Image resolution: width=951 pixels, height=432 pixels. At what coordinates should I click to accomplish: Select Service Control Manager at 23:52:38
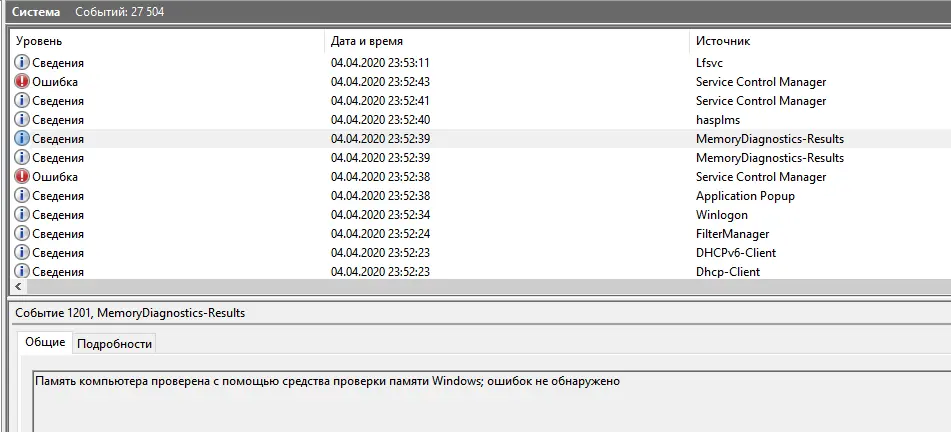[761, 177]
